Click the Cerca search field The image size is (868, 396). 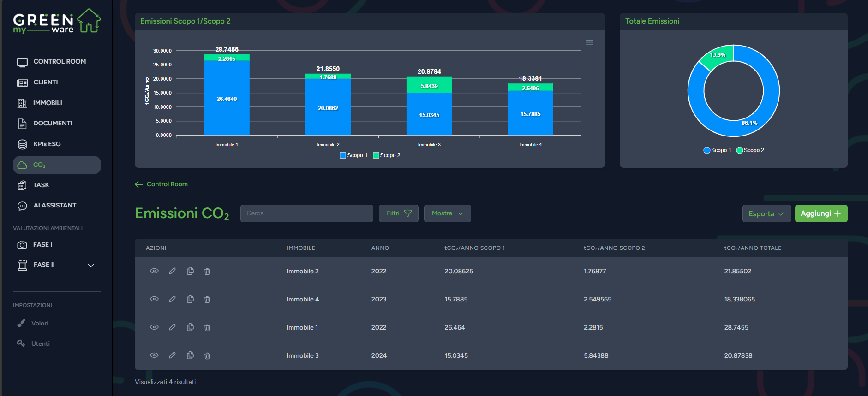click(x=306, y=213)
